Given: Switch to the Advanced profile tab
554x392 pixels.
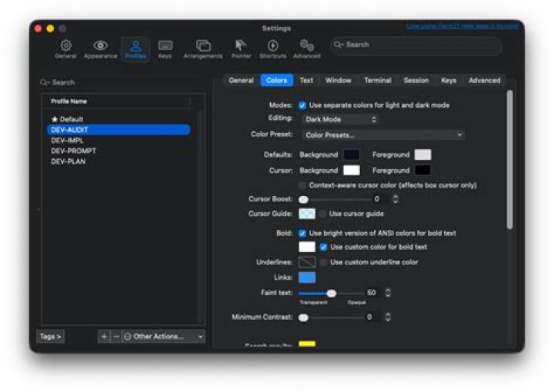Looking at the screenshot, I should (485, 81).
